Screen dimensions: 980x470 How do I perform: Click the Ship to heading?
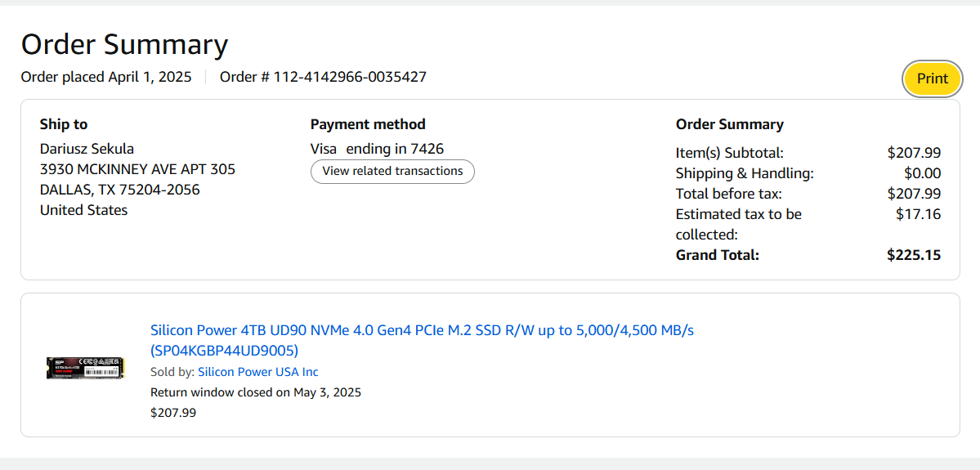[64, 124]
